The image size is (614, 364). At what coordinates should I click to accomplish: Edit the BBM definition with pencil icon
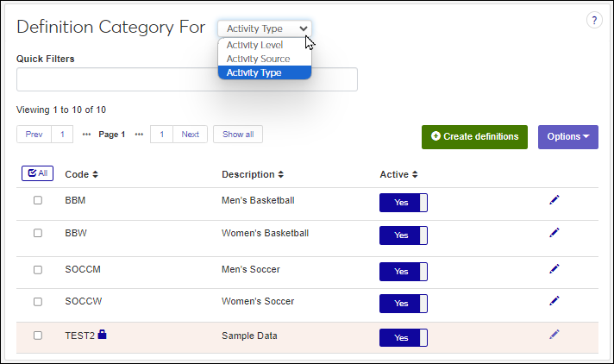point(554,200)
